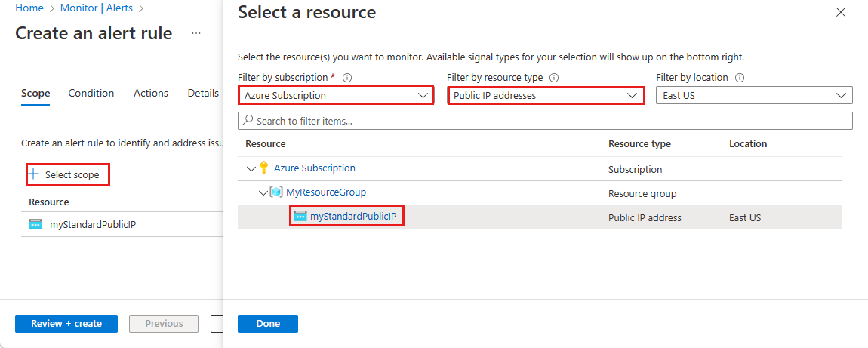
Task: Switch to the Condition tab
Action: click(x=91, y=94)
